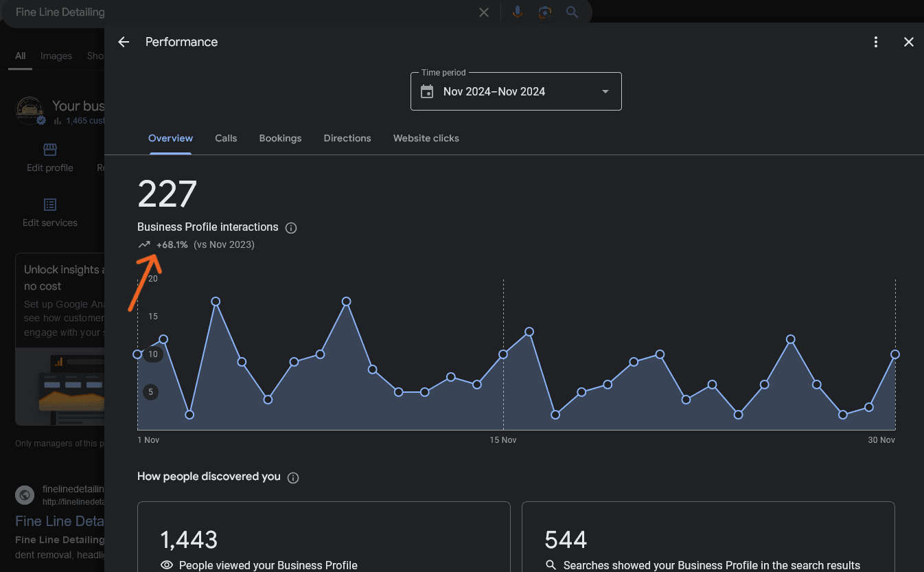The image size is (924, 572).
Task: Switch to the Calls tab
Action: 226,138
